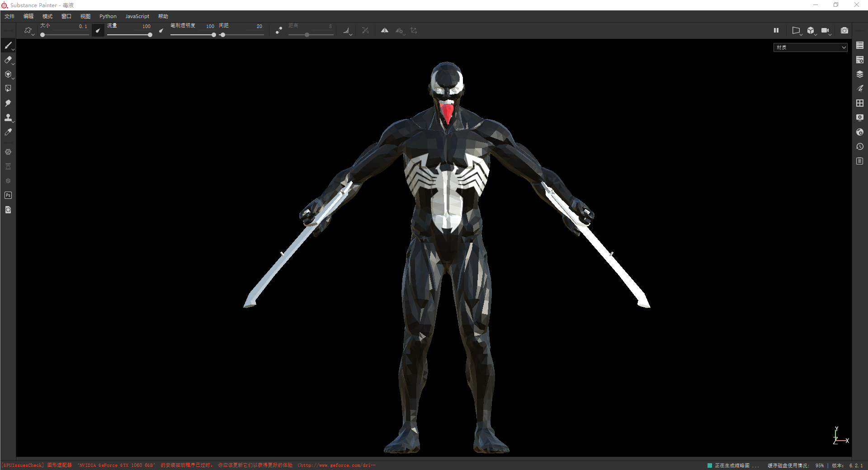The width and height of the screenshot is (868, 470).
Task: Choose the Polygon Fill tool
Action: [x=8, y=89]
